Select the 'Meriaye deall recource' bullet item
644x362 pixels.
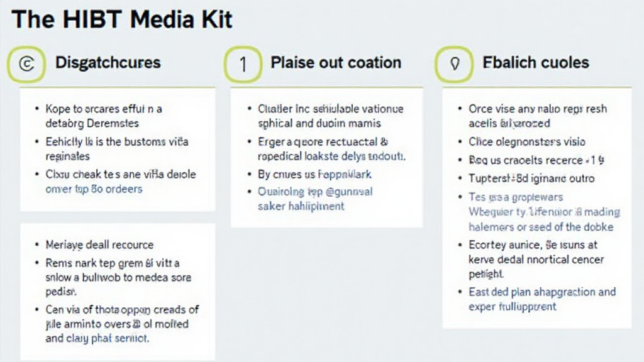(99, 244)
